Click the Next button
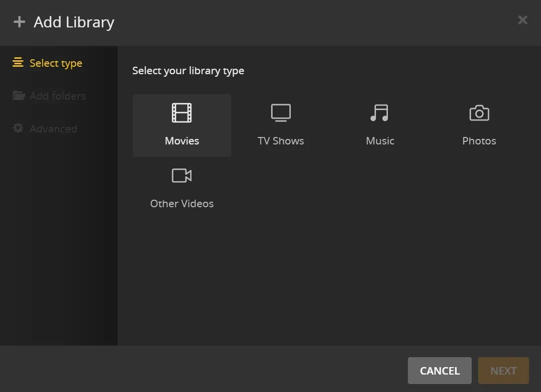The width and height of the screenshot is (541, 392). click(503, 371)
